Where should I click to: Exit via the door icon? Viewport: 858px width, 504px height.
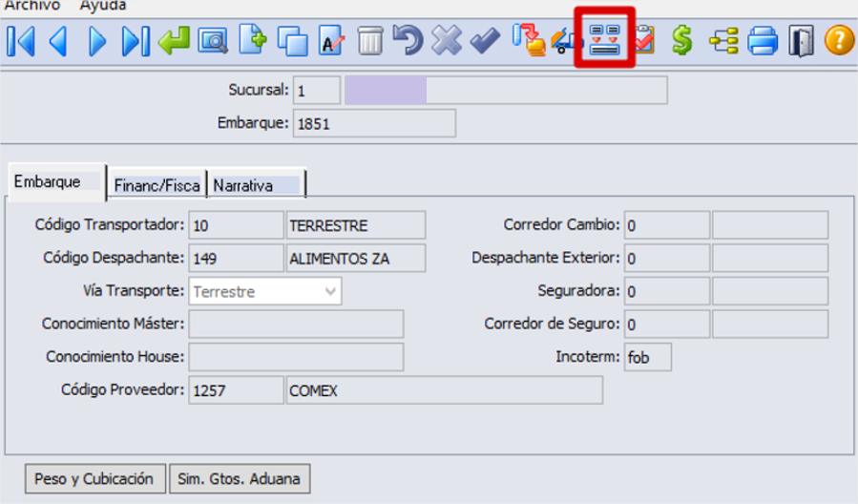pyautogui.click(x=801, y=41)
